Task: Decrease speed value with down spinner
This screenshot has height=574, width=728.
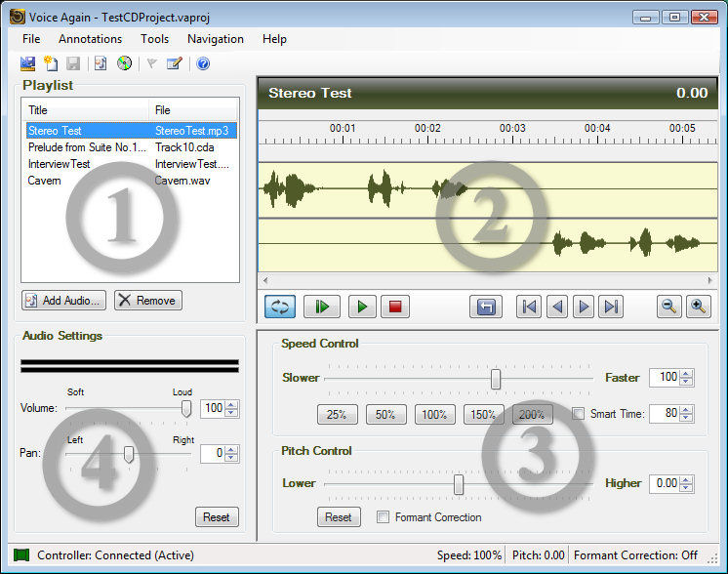Action: click(686, 382)
